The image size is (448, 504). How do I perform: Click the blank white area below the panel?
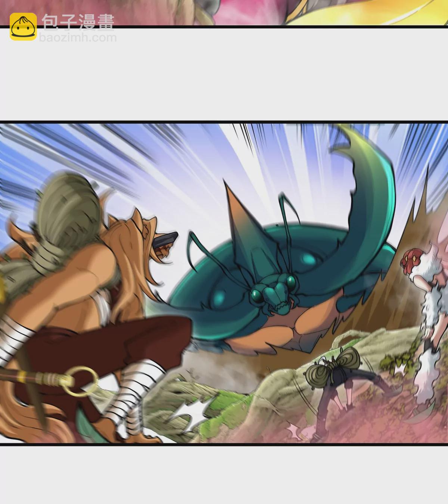pyautogui.click(x=224, y=474)
